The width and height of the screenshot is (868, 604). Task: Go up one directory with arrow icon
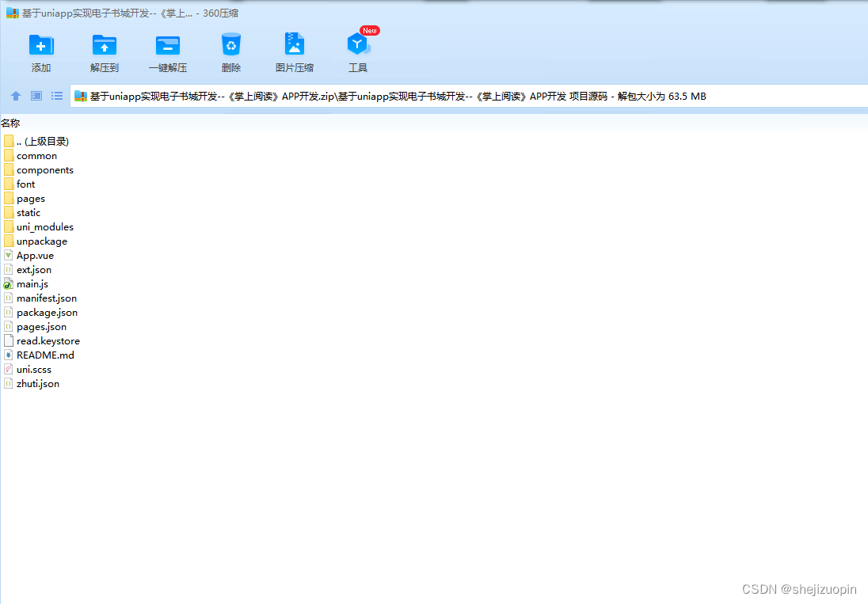pos(16,96)
